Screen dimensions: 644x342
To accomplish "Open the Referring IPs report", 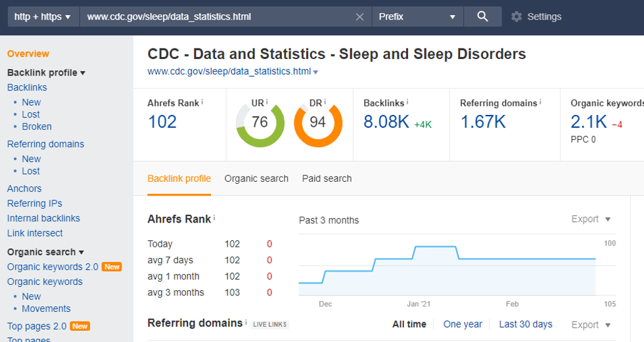I will pos(34,203).
